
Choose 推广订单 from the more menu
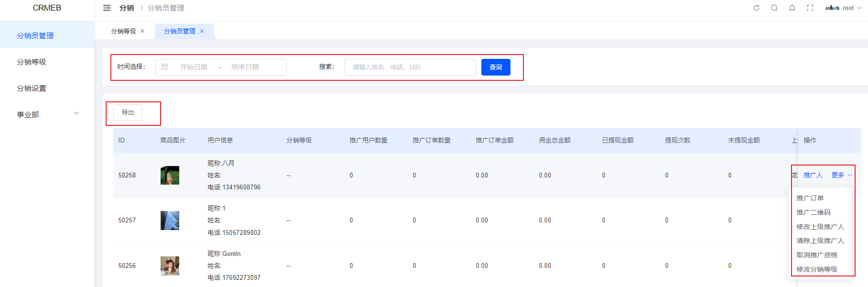(x=810, y=198)
